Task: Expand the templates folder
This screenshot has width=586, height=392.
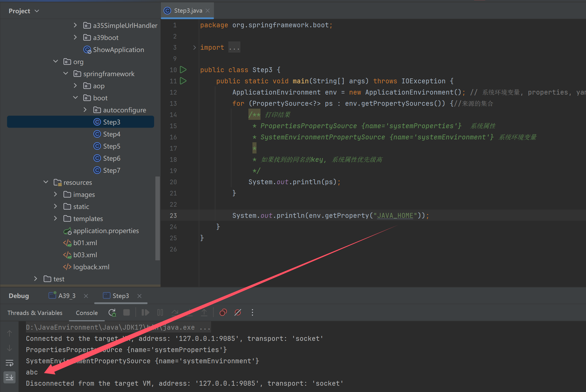Action: [55, 218]
